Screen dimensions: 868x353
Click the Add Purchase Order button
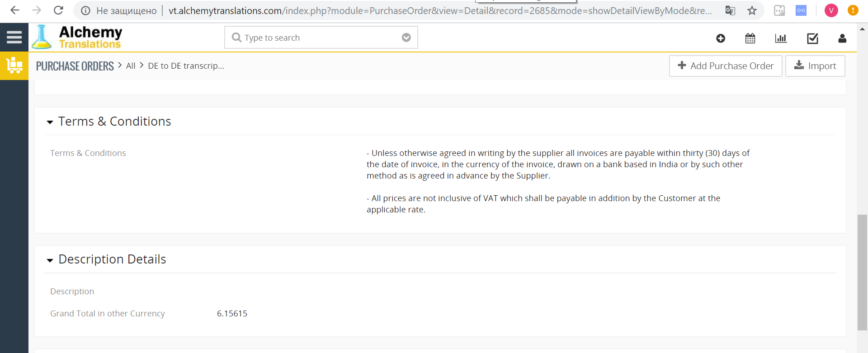click(x=725, y=66)
